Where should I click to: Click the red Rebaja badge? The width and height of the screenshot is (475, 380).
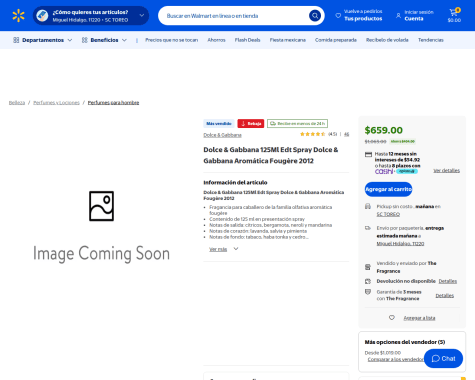pyautogui.click(x=251, y=124)
